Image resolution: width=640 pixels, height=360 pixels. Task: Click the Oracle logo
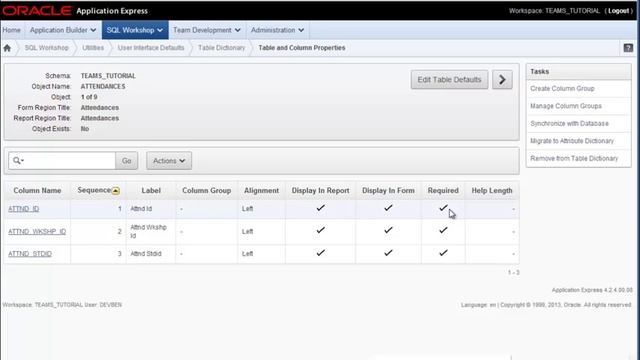tap(37, 11)
